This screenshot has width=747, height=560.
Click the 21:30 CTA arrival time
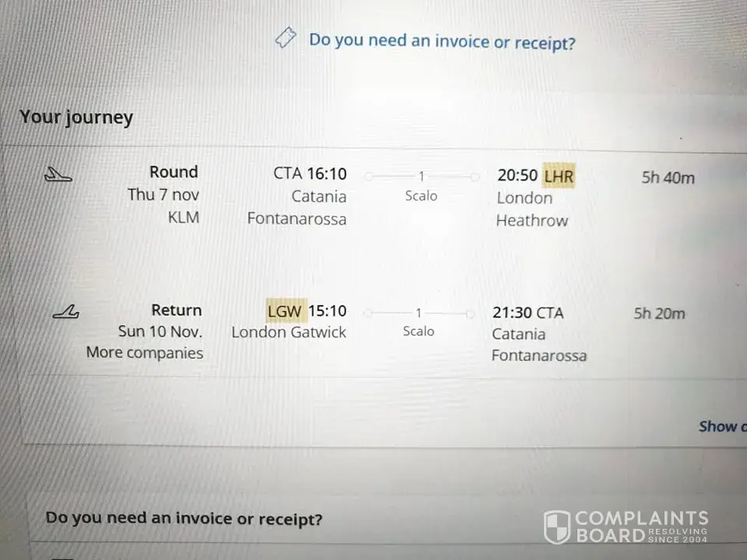click(528, 313)
